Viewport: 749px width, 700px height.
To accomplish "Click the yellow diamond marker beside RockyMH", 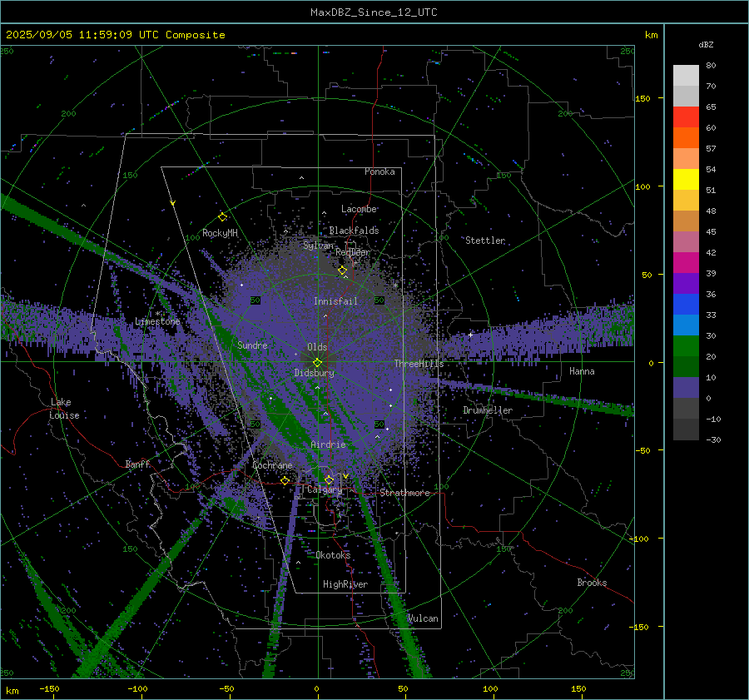I will click(222, 217).
